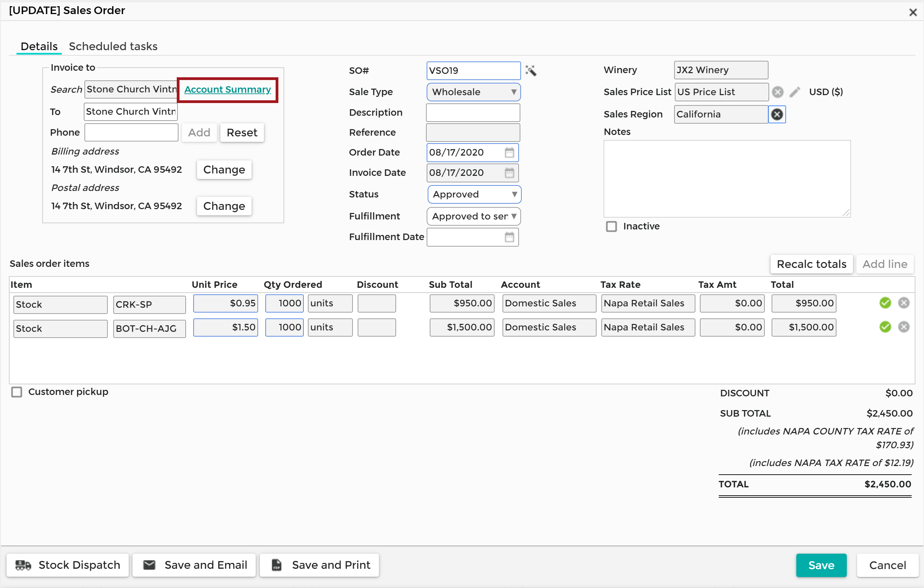
Task: Click the invoice To field
Action: click(131, 112)
